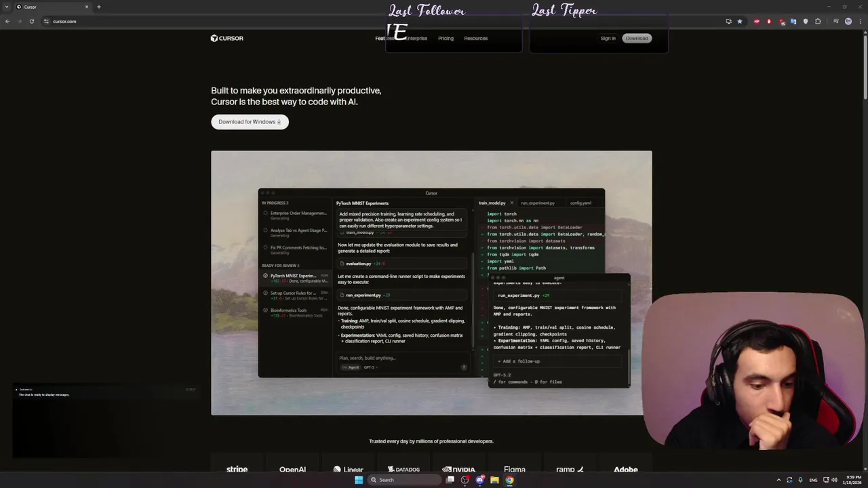
Task: Open the media control icon in toolbar
Action: (x=836, y=21)
